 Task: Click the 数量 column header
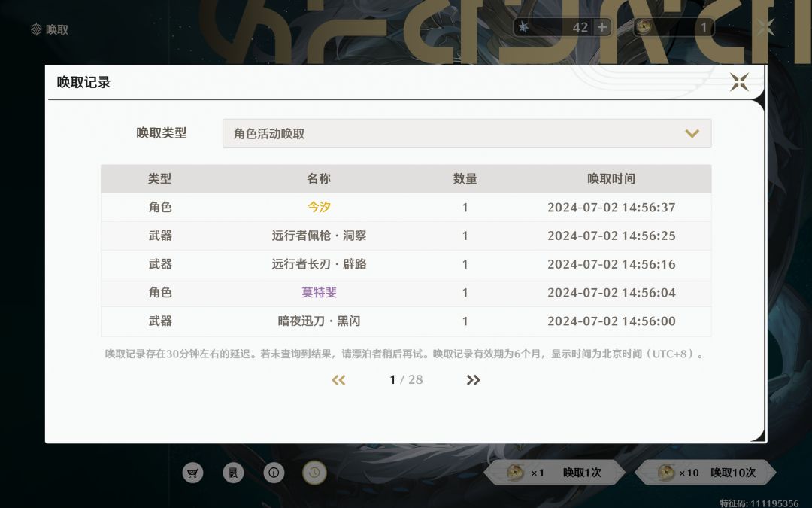click(x=465, y=179)
